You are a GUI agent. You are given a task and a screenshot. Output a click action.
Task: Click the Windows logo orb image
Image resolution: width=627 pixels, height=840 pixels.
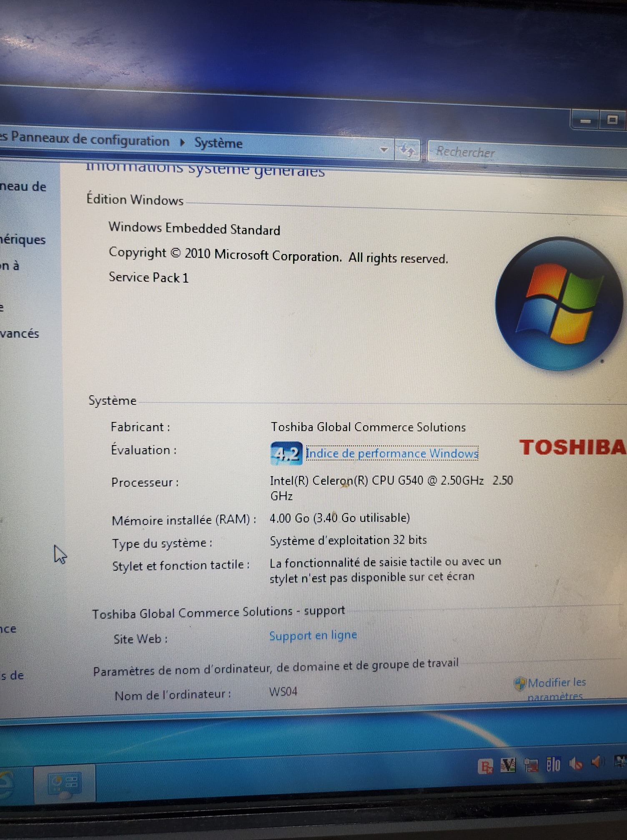(559, 304)
